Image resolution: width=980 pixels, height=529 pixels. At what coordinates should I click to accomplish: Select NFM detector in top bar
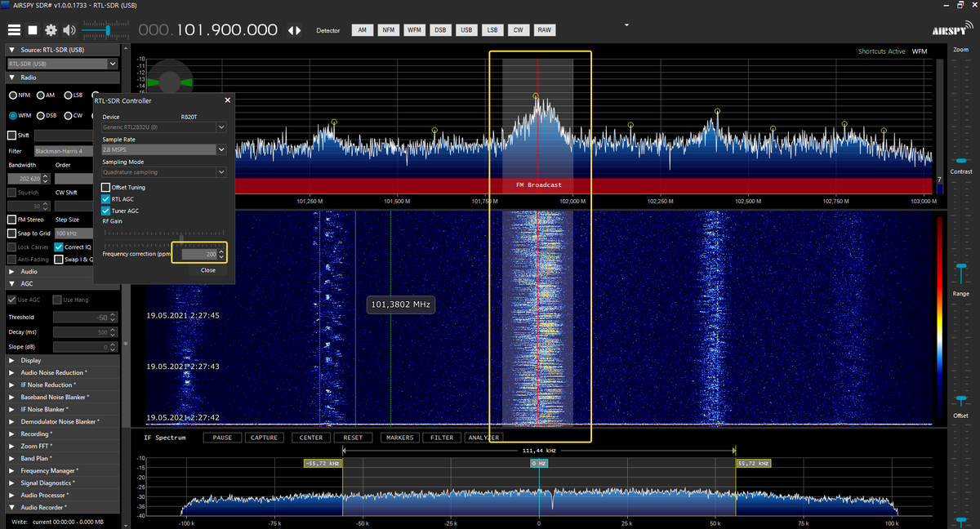(x=388, y=30)
